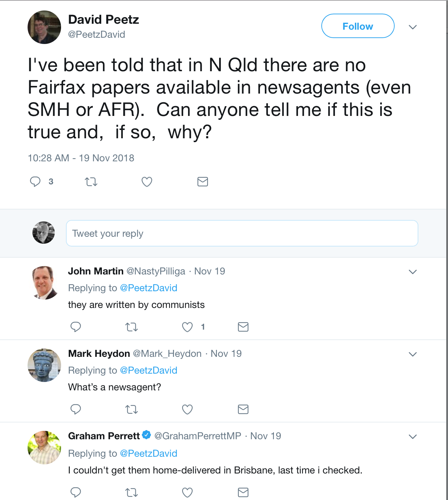Retweet Mark Heydon's reply
Screen dimensions: 448x500
pyautogui.click(x=132, y=409)
